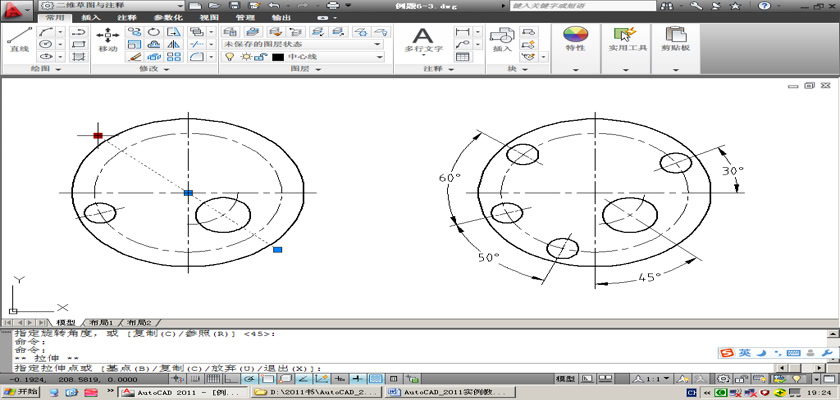Viewport: 840px width, 400px height.
Task: Switch to the Insert (插入) ribbon tab
Action: 90,18
